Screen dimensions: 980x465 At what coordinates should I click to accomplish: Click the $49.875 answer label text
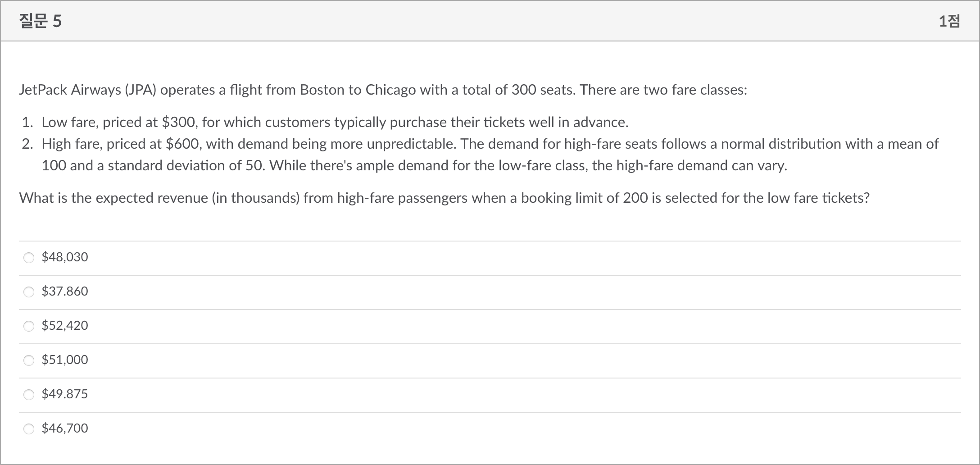[x=65, y=394]
